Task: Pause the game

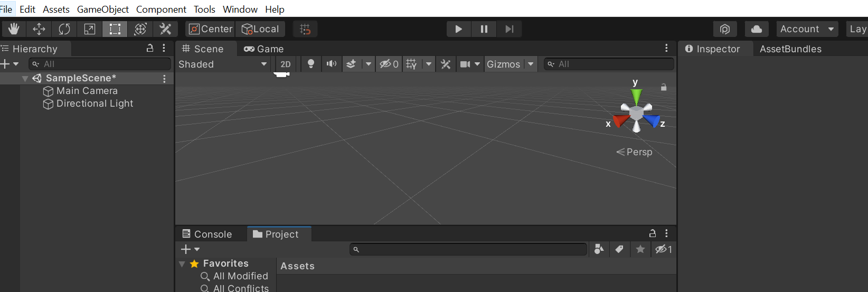Action: click(x=484, y=29)
